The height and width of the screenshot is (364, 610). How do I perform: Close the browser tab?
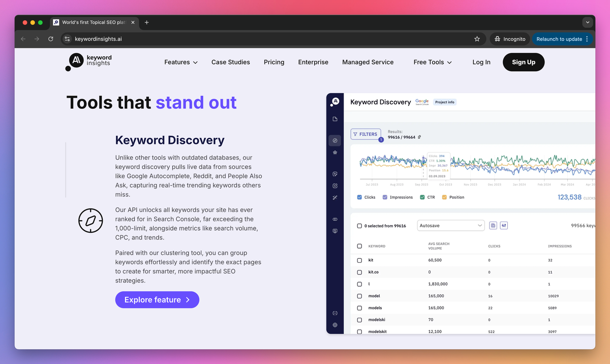pos(133,22)
